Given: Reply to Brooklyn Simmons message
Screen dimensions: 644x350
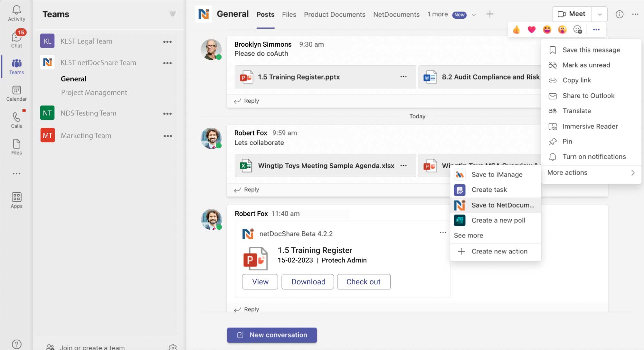Looking at the screenshot, I should pos(247,101).
